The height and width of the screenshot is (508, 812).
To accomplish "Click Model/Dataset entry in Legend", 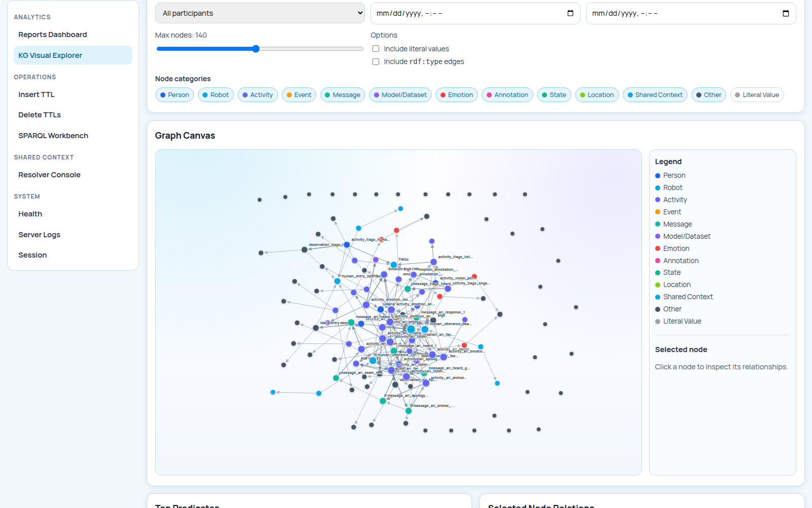I will (x=683, y=236).
